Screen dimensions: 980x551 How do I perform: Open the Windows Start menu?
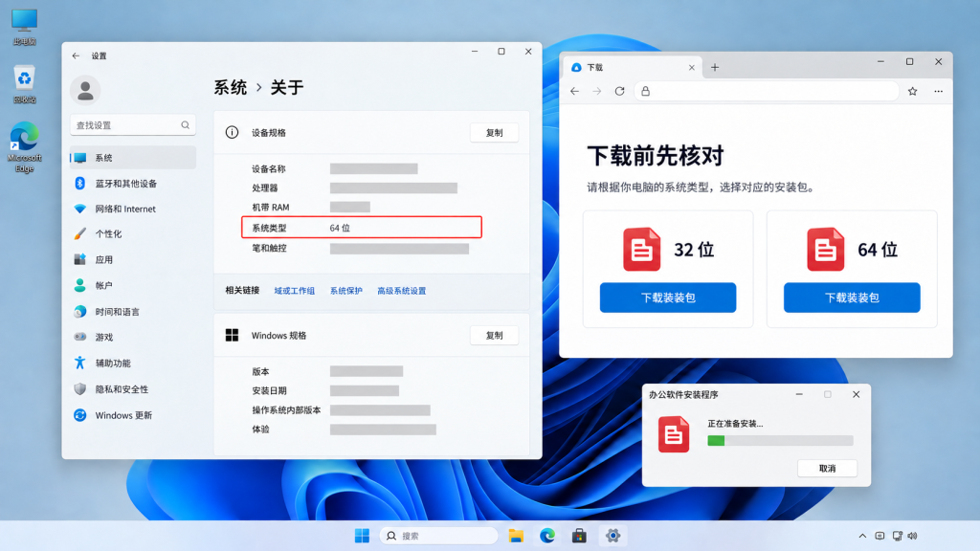pyautogui.click(x=362, y=536)
